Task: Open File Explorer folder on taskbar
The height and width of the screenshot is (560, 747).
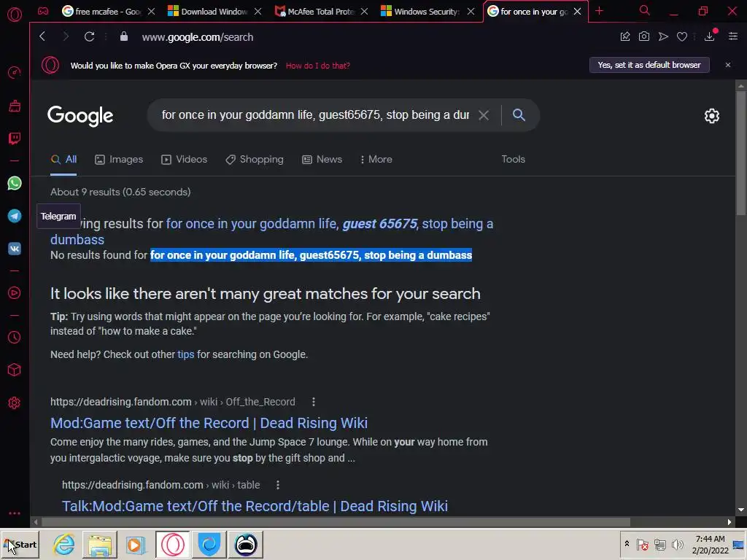Action: pos(99,545)
